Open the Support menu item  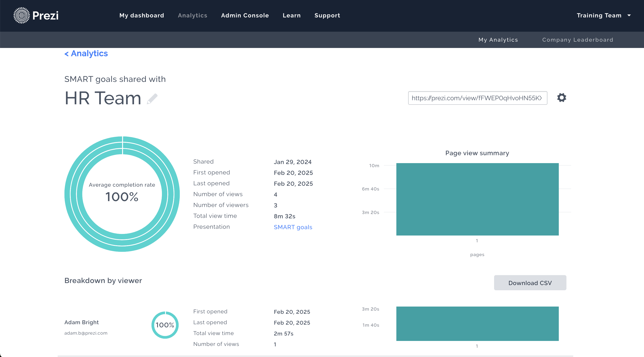(327, 16)
